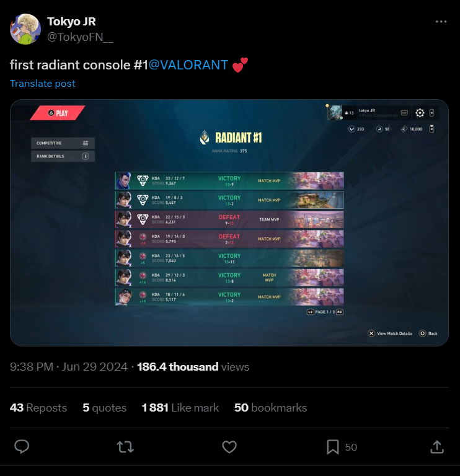Click the settings gear in the game screenshot
460x476 pixels.
click(420, 113)
